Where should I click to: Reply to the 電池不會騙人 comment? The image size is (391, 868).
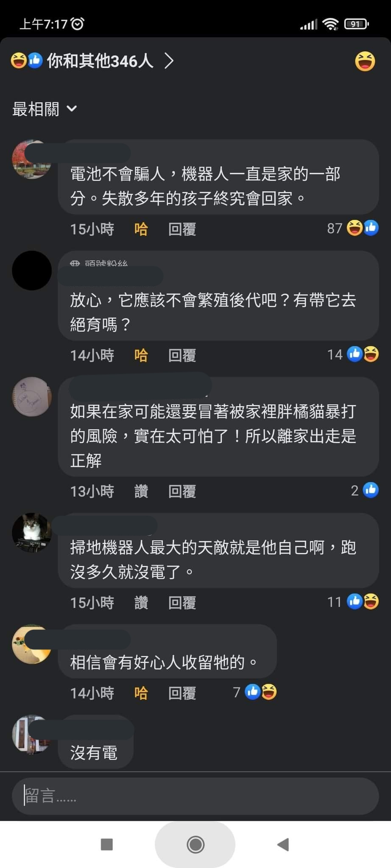(x=182, y=229)
